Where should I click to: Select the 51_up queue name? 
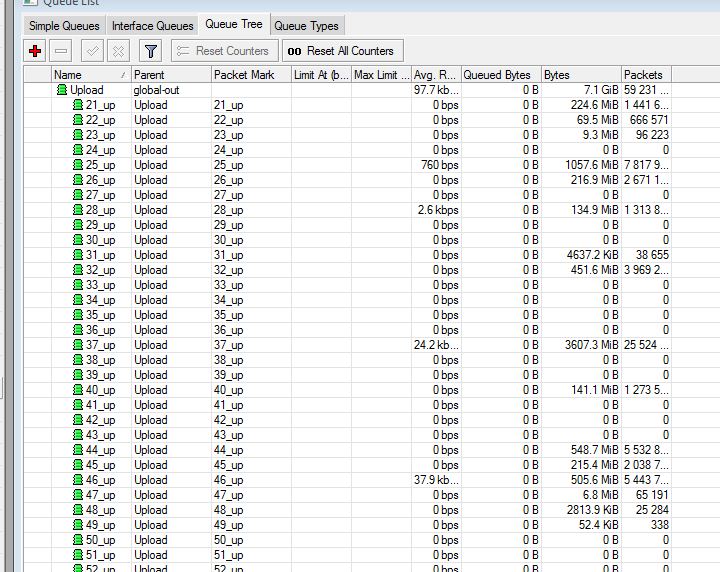click(x=100, y=555)
